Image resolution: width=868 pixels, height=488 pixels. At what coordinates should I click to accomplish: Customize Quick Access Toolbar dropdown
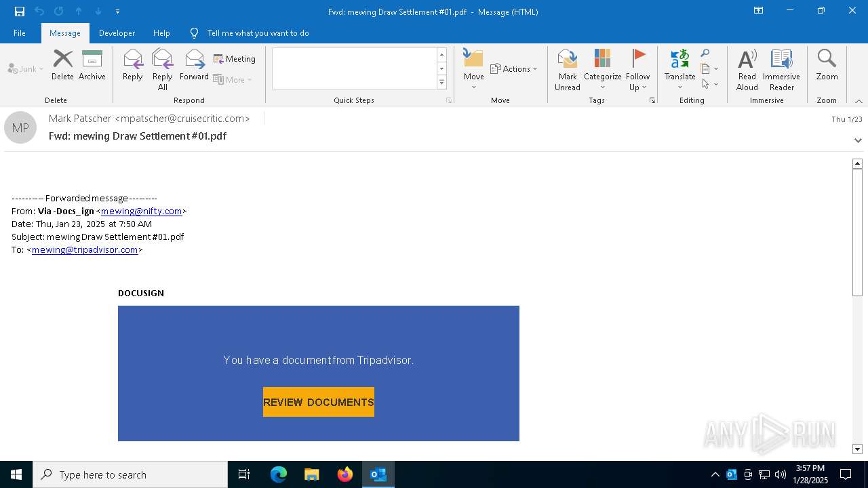click(x=118, y=12)
